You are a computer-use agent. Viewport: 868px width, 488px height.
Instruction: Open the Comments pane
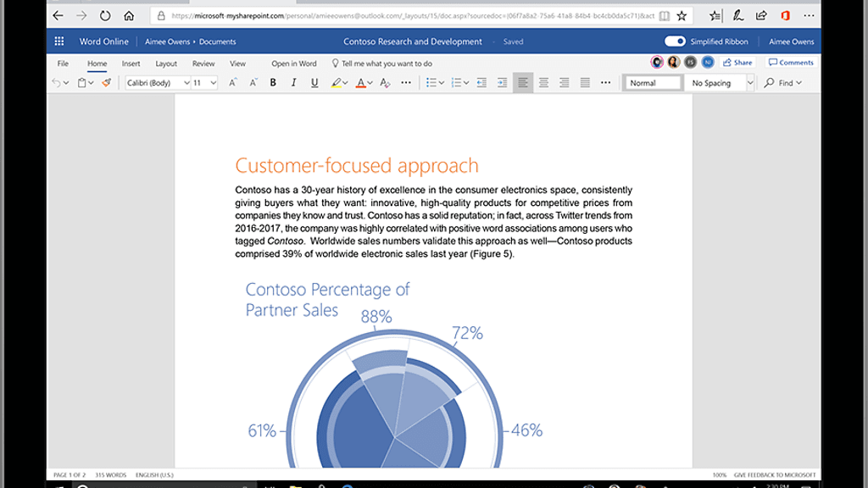pyautogui.click(x=791, y=63)
